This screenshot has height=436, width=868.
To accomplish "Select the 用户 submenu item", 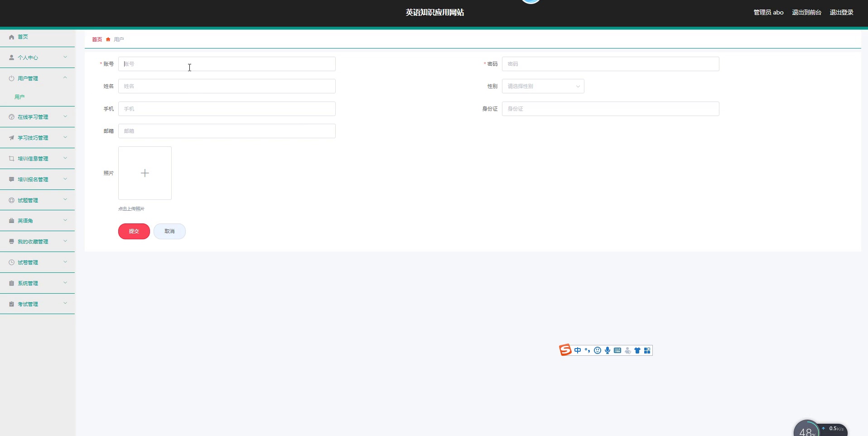I will click(19, 97).
